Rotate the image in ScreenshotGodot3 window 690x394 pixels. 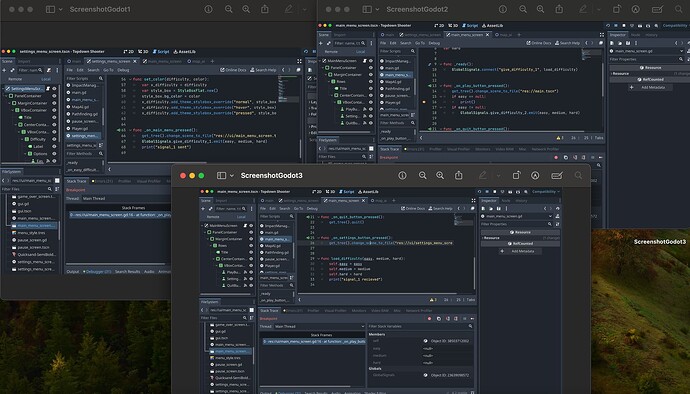[516, 176]
